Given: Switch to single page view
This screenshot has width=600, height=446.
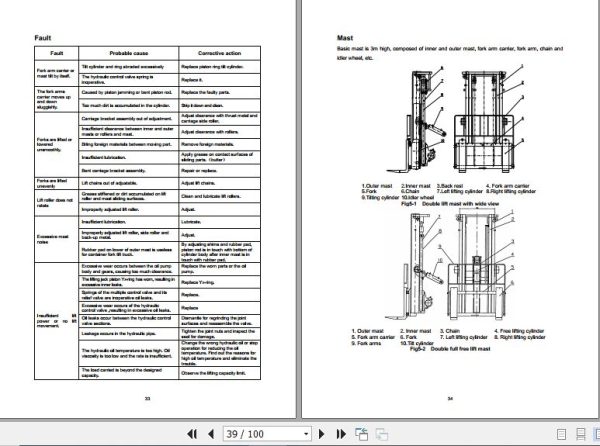Looking at the screenshot, I should click(x=561, y=434).
